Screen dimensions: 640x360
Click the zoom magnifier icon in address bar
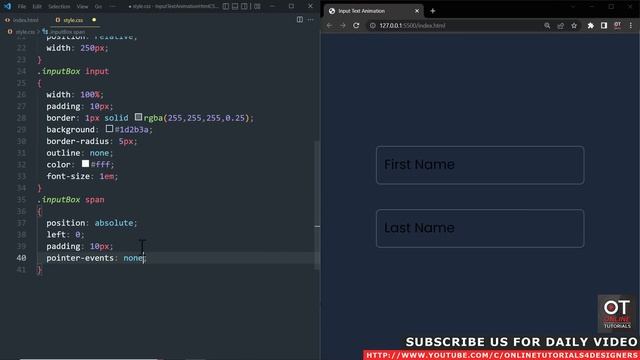[x=547, y=26]
